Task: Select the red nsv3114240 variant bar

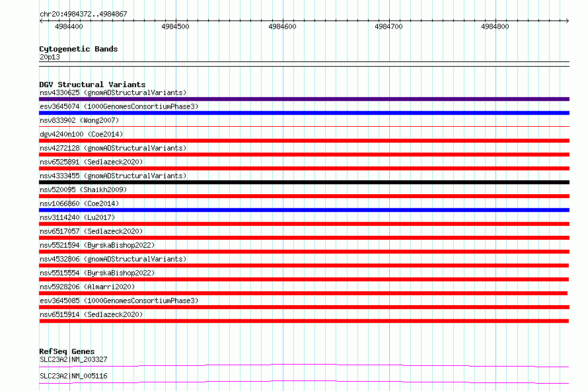Action: tap(304, 224)
